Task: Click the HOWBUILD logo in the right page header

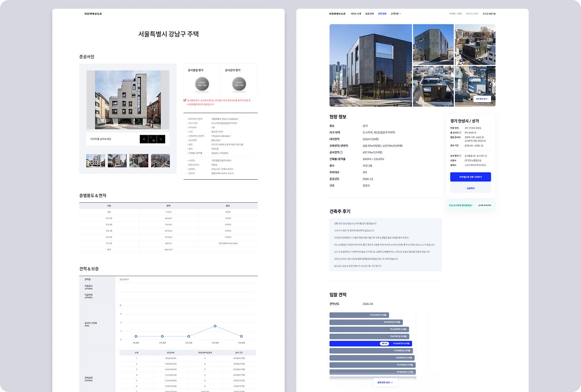Action: click(x=337, y=14)
